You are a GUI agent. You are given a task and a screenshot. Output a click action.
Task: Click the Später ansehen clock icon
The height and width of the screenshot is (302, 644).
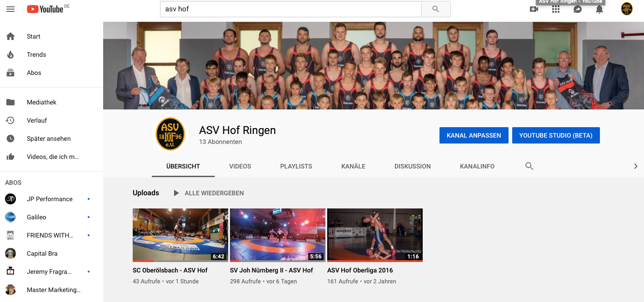10,139
